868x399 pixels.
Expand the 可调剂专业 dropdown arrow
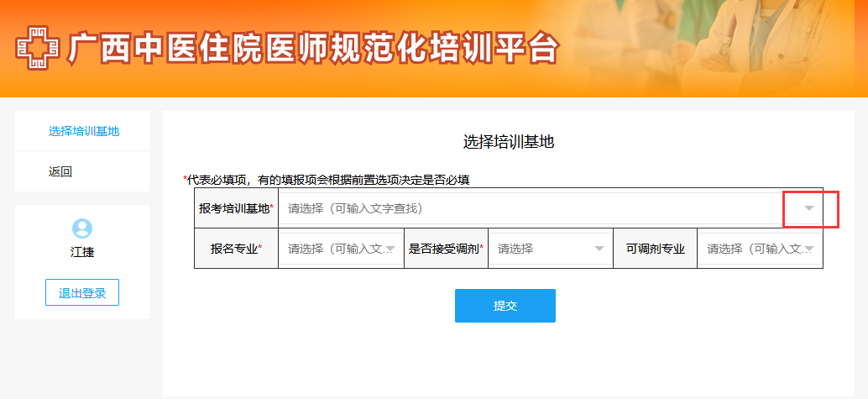click(808, 249)
